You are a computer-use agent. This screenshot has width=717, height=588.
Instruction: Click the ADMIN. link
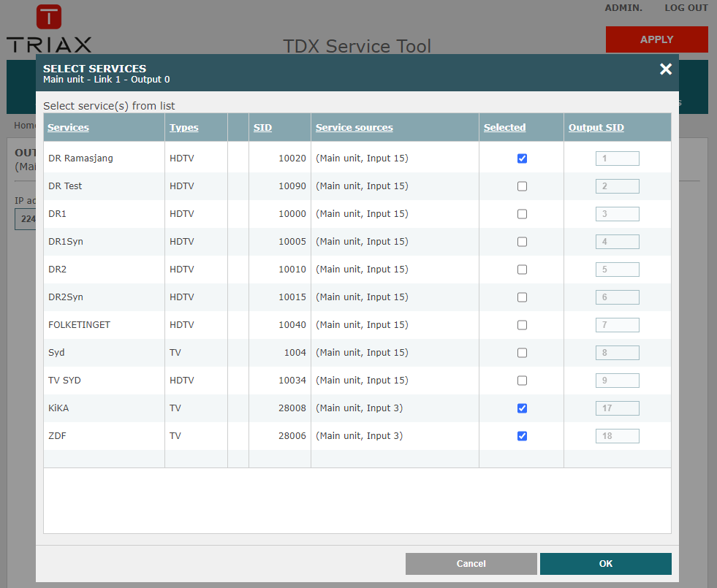(x=623, y=8)
